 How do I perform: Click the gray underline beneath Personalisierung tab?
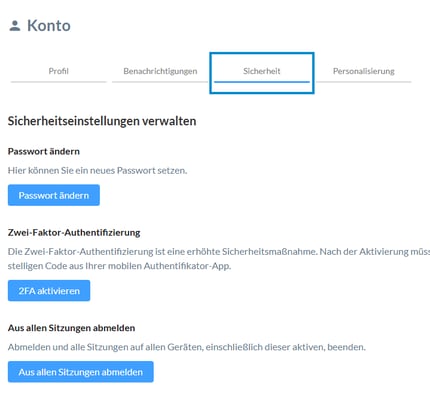(x=364, y=82)
